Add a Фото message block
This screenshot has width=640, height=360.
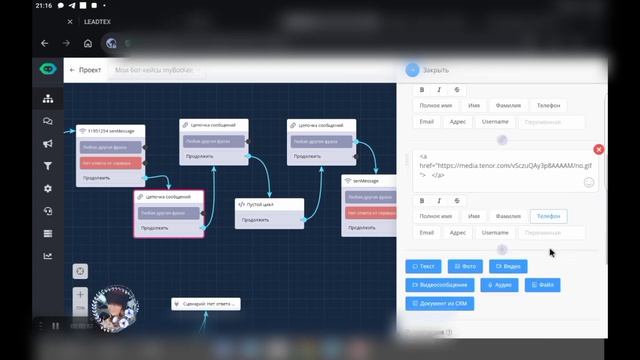(x=465, y=267)
